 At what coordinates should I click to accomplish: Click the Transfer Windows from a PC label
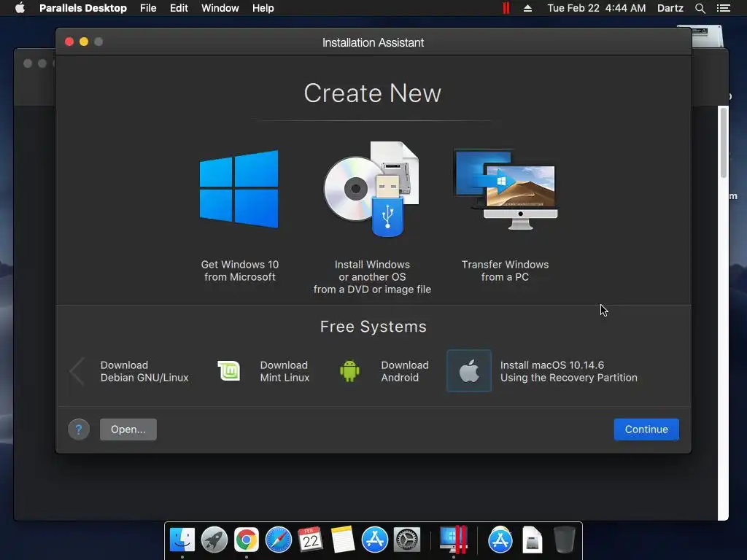505,271
